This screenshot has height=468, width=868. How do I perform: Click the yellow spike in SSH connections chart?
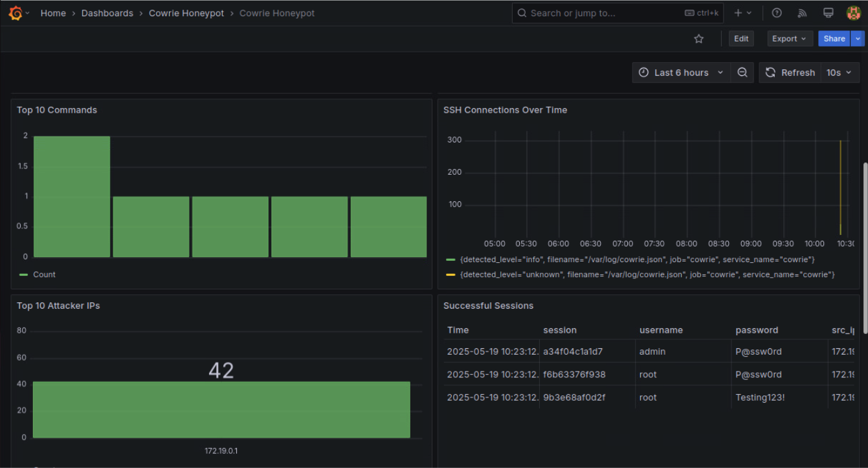(840, 188)
